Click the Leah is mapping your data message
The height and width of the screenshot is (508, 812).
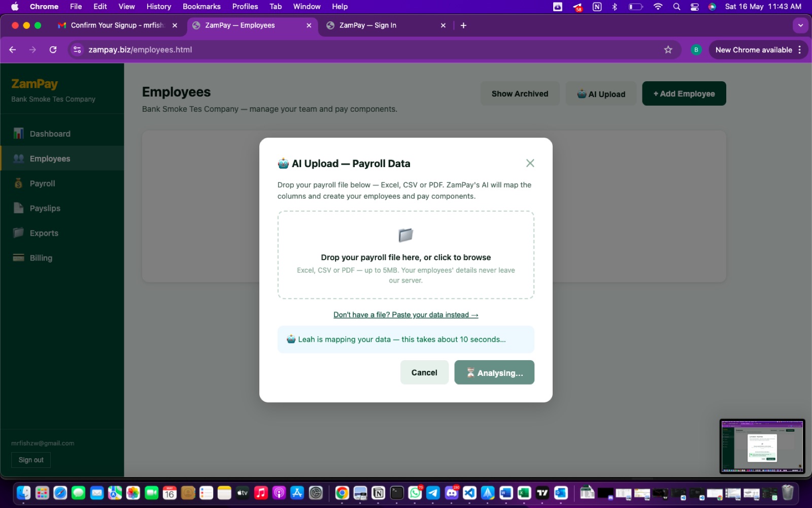[x=405, y=339]
